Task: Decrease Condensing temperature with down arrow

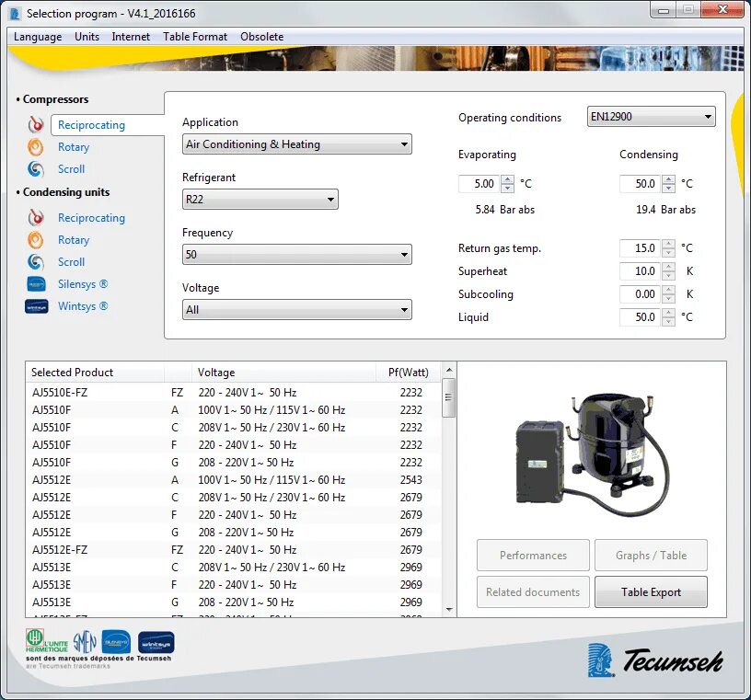Action: [668, 189]
